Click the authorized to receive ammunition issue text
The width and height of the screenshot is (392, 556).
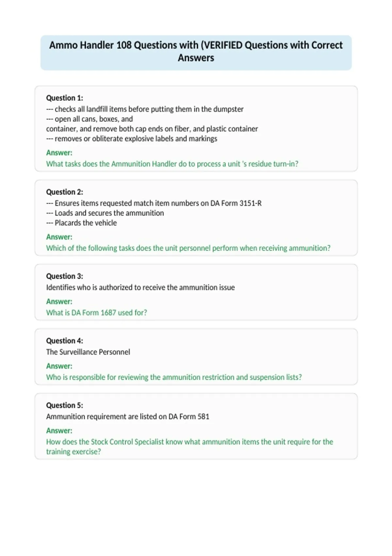coord(140,287)
